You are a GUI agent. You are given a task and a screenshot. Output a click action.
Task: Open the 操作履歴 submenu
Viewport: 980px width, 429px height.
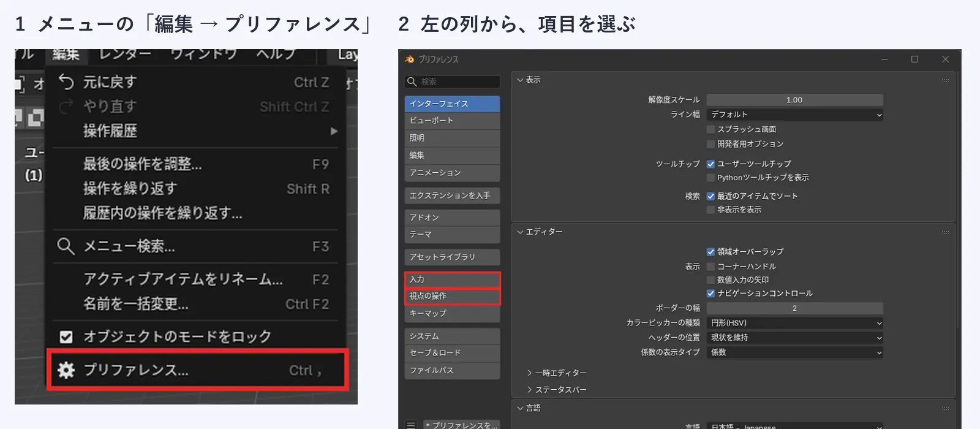(x=196, y=131)
